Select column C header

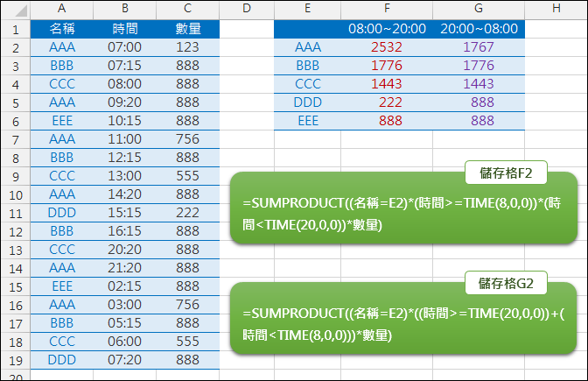click(x=188, y=9)
